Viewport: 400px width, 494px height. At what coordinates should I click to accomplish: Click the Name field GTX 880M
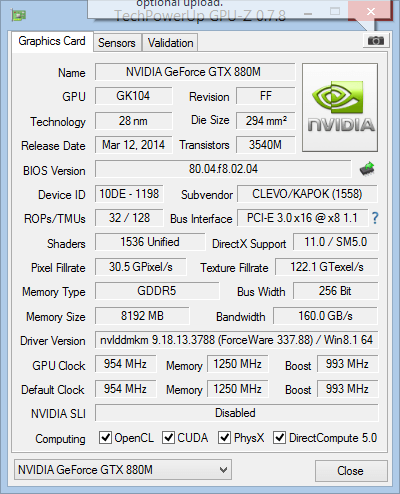195,72
